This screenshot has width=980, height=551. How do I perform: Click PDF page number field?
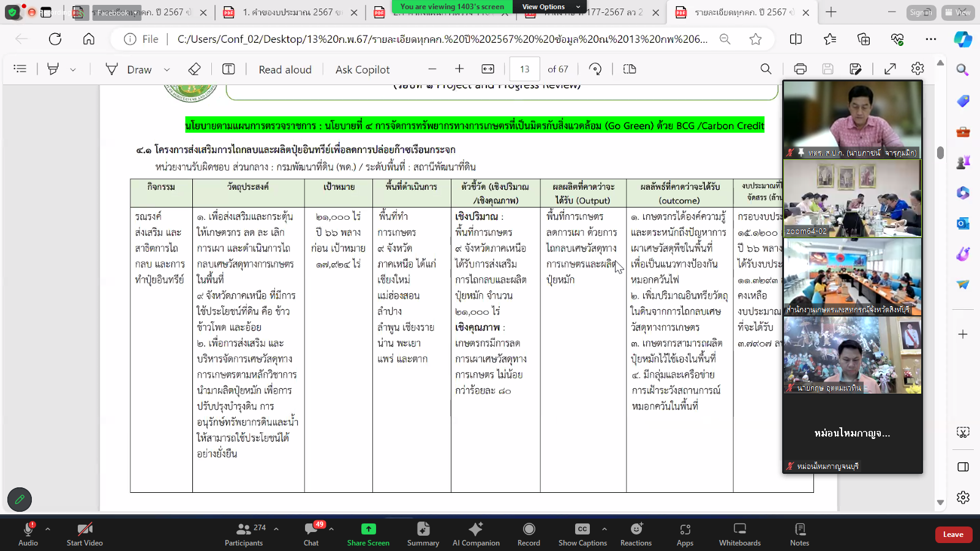[525, 69]
